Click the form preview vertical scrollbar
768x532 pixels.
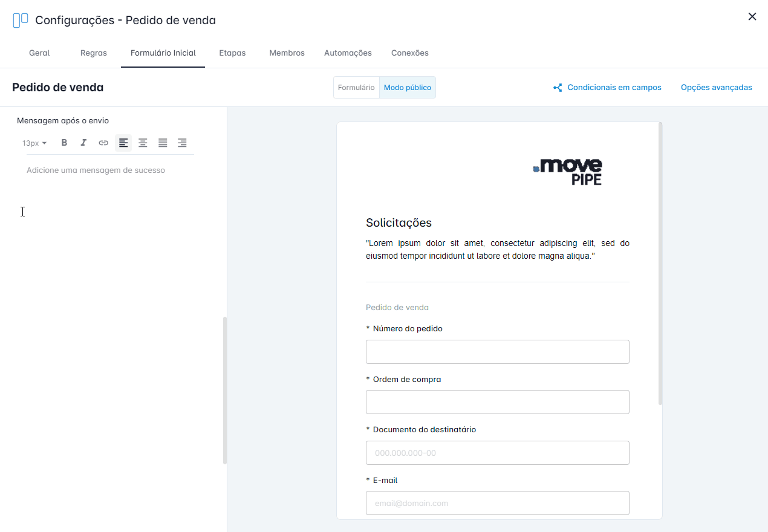coord(660,264)
